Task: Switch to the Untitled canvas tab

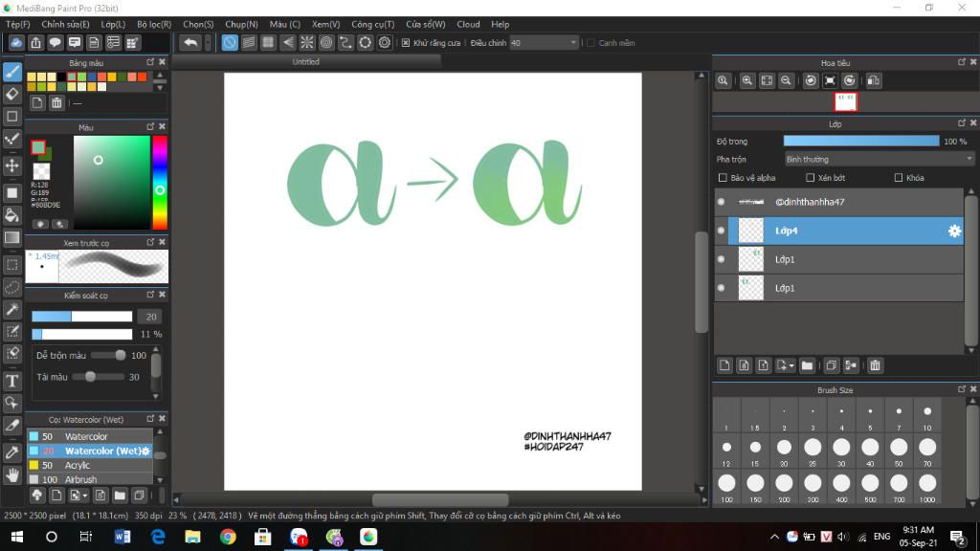Action: coord(305,62)
